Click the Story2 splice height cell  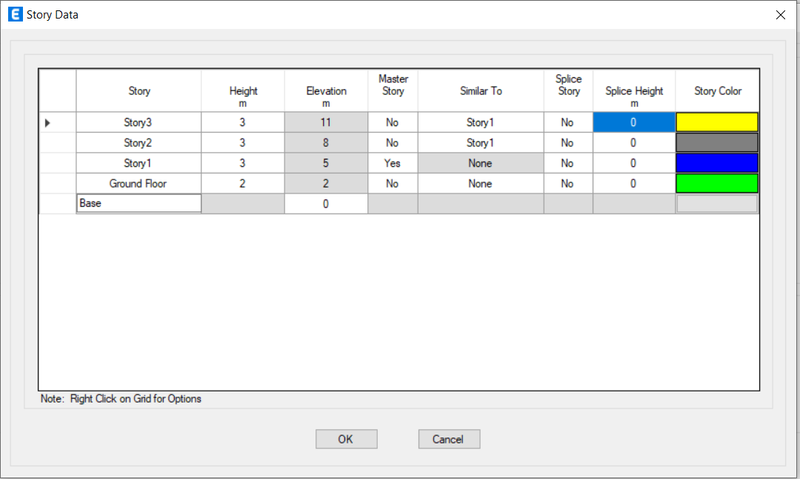[x=634, y=143]
